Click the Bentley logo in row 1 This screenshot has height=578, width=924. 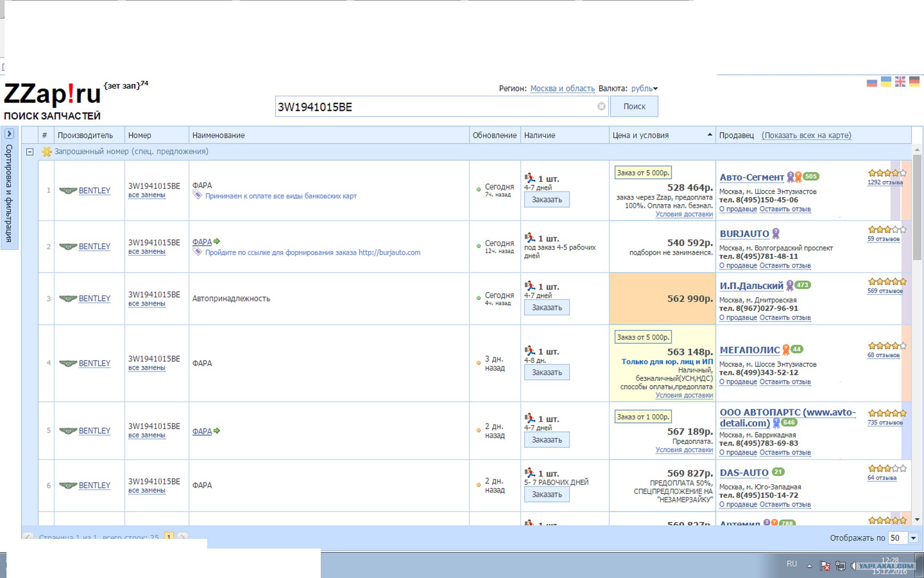(x=68, y=190)
